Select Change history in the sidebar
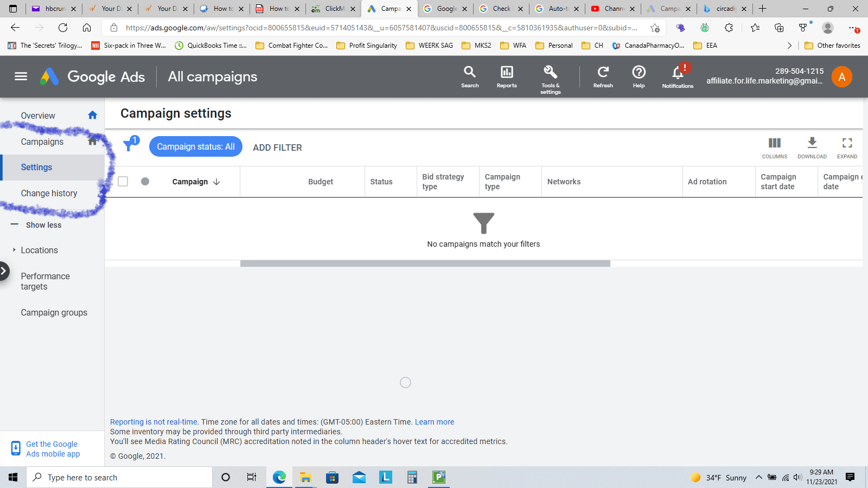 49,193
